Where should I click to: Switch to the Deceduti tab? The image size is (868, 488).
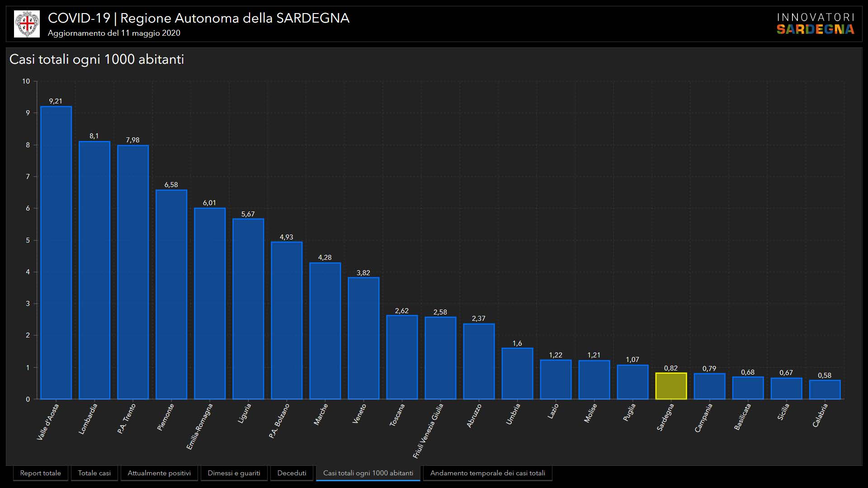coord(292,473)
